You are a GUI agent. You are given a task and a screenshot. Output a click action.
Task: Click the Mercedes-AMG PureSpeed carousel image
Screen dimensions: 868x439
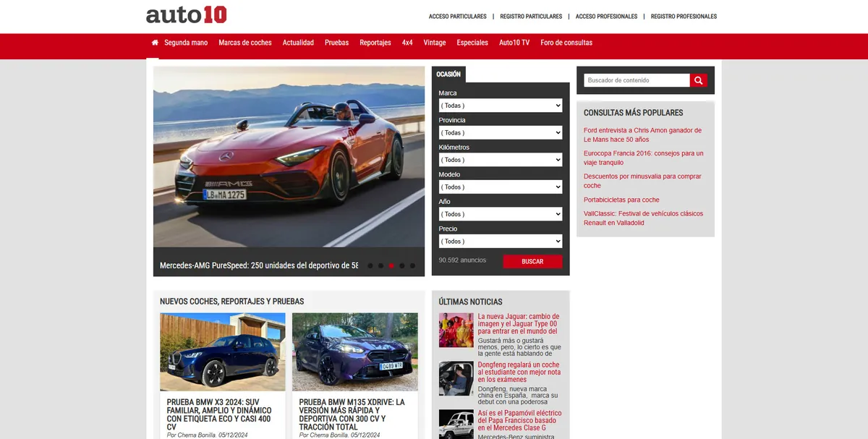coord(289,157)
